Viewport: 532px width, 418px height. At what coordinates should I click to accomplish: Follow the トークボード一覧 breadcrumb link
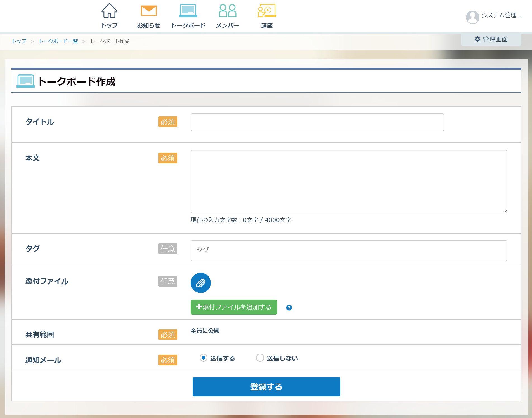click(58, 41)
